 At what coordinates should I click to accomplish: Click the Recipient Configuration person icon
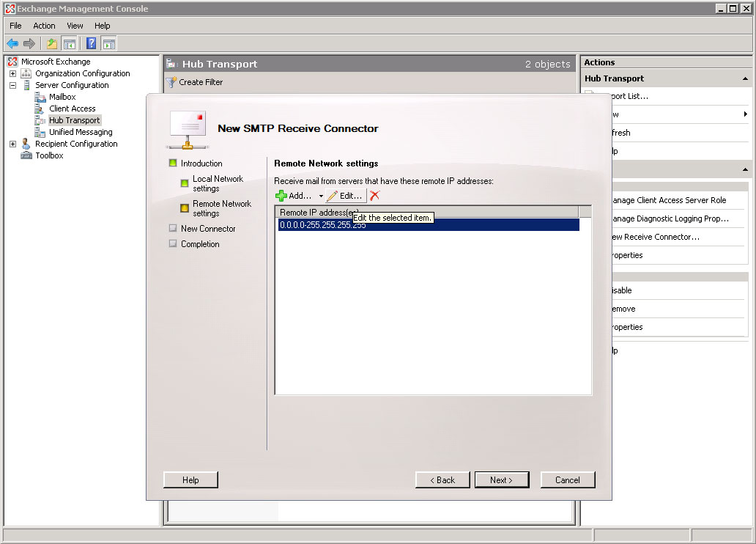click(26, 144)
